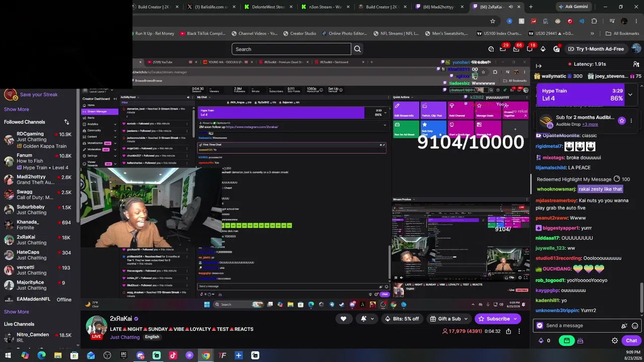Viewport: 644px width, 362px height.
Task: Bookmark this page with the star icon
Action: pyautogui.click(x=493, y=21)
